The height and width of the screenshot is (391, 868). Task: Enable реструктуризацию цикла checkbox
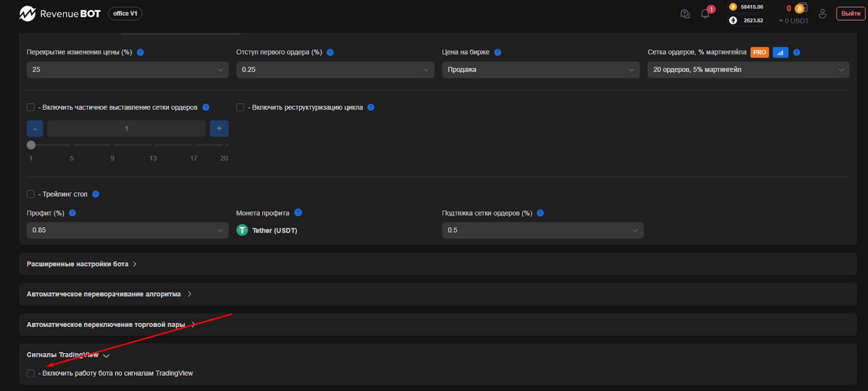pyautogui.click(x=240, y=107)
